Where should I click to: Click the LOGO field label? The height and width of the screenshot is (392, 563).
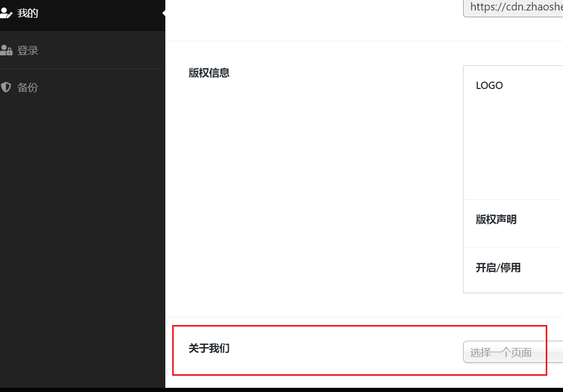[489, 85]
